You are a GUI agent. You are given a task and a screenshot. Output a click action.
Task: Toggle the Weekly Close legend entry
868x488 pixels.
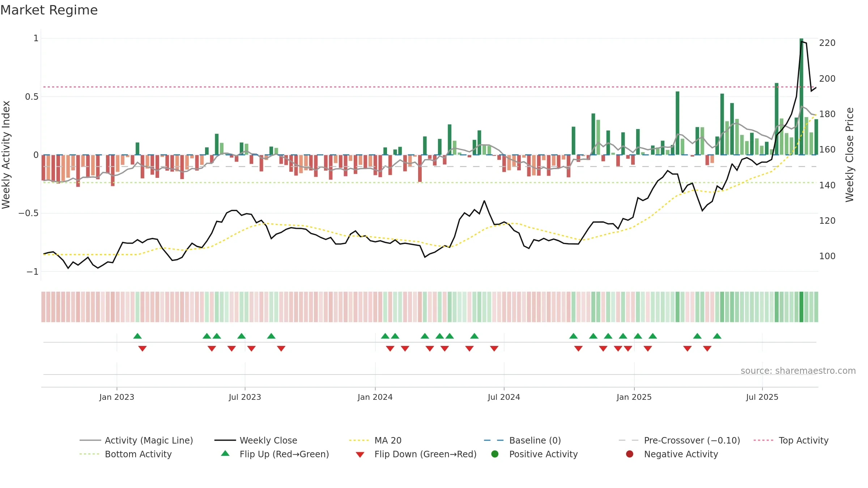pyautogui.click(x=256, y=440)
